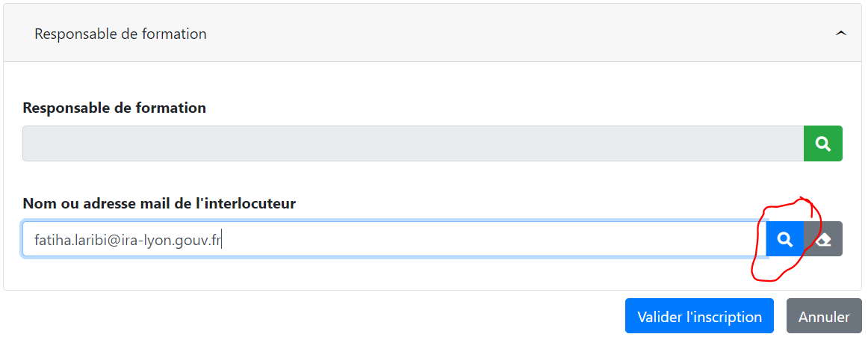Image resolution: width=868 pixels, height=337 pixels.
Task: Toggle the Responsable de formation accordion header title
Action: click(120, 34)
